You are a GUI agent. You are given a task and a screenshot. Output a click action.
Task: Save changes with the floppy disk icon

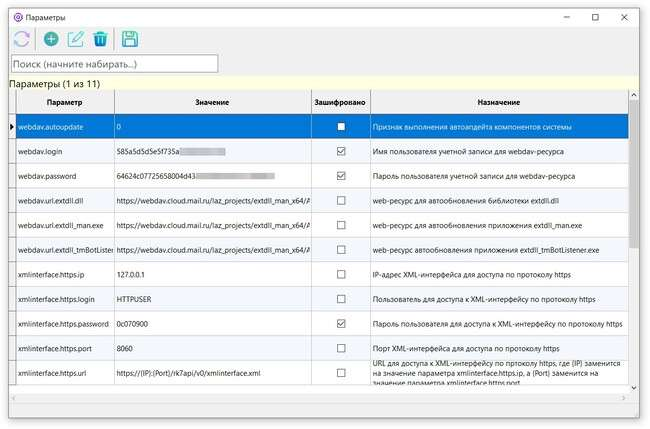130,40
